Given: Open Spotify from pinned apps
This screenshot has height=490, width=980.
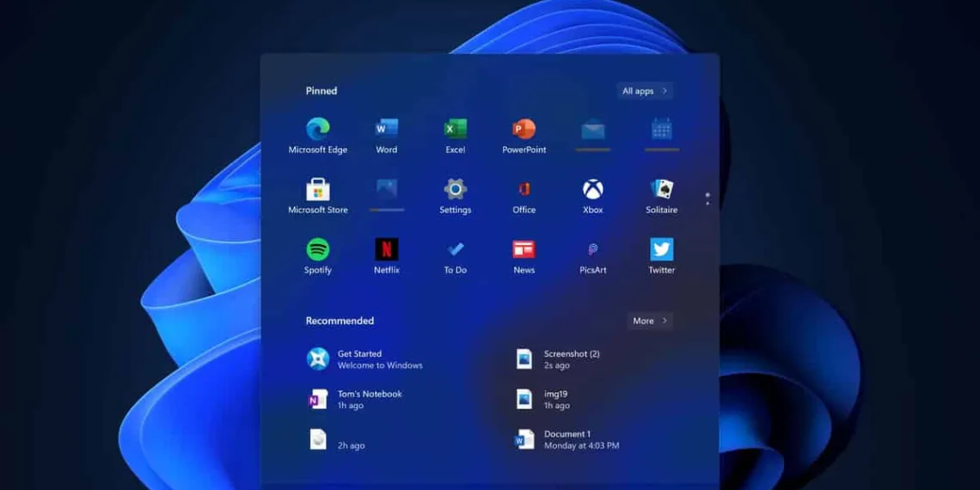Looking at the screenshot, I should pyautogui.click(x=317, y=255).
